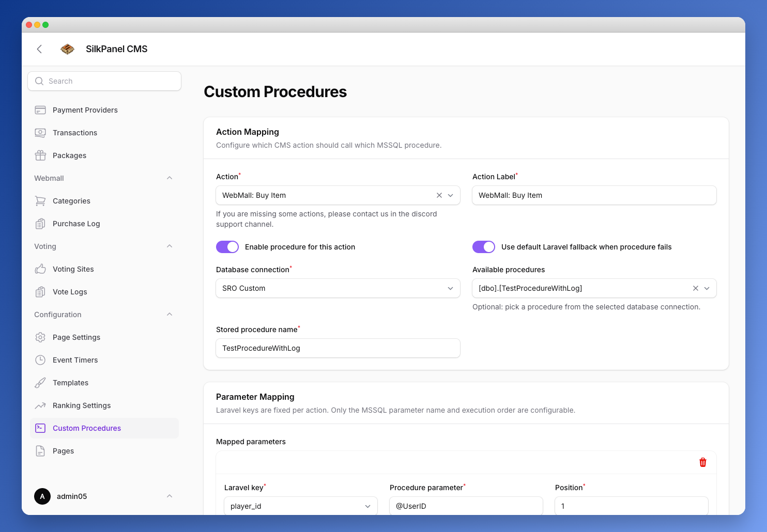Viewport: 767px width, 532px height.
Task: Click the SilkPanel CMS logo icon
Action: (68, 49)
